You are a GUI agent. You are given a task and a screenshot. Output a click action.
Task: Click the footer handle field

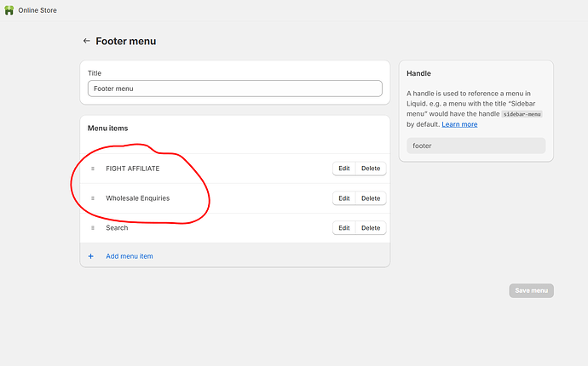476,146
